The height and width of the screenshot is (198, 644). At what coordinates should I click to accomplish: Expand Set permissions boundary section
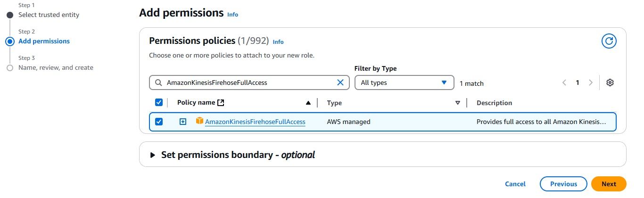point(152,155)
